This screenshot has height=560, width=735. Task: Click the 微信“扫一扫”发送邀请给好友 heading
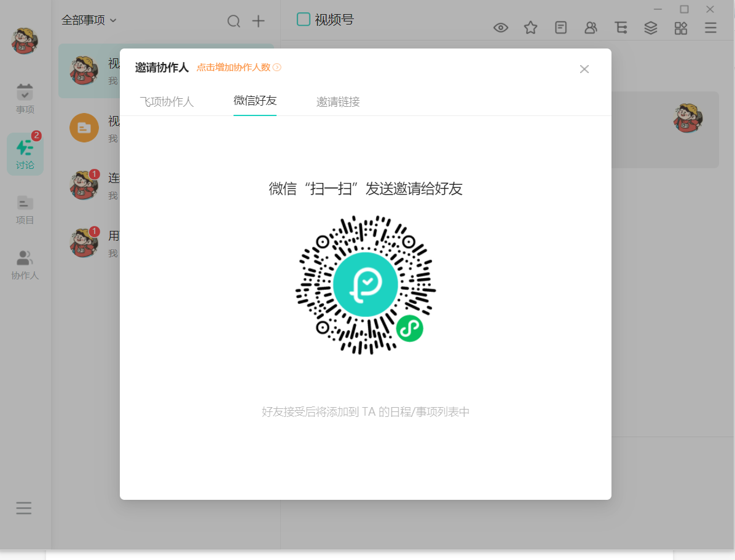point(366,189)
